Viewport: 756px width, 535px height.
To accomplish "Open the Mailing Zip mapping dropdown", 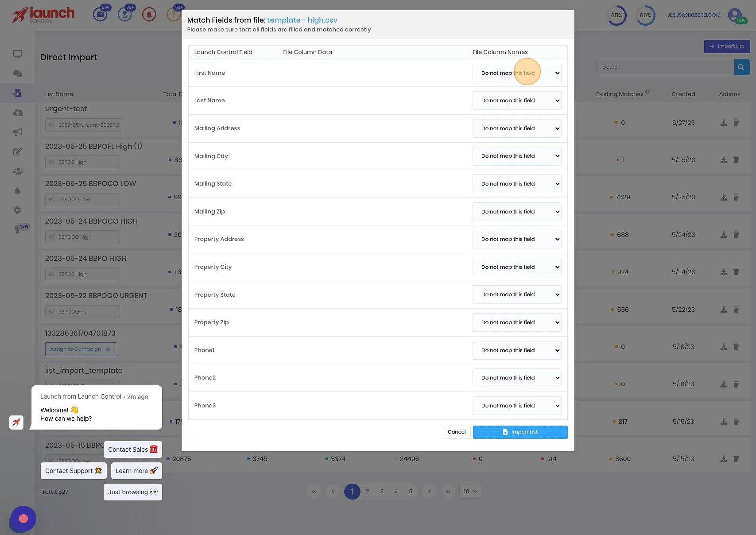I will (x=517, y=212).
